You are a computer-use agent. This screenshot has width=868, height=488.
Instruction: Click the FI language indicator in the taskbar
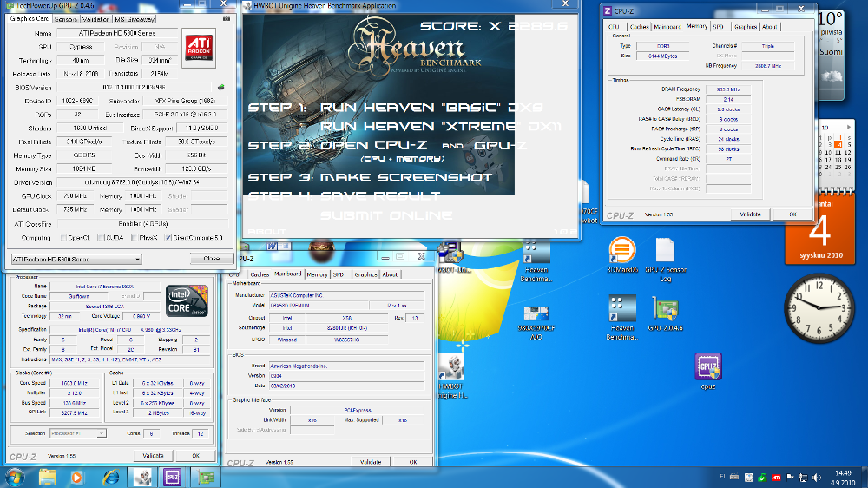(722, 477)
